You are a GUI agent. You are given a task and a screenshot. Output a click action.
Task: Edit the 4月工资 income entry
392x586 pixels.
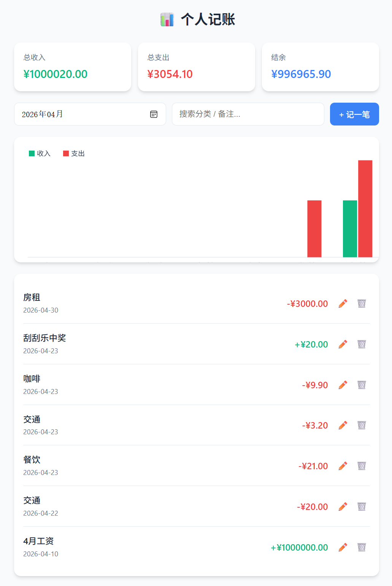tap(343, 548)
